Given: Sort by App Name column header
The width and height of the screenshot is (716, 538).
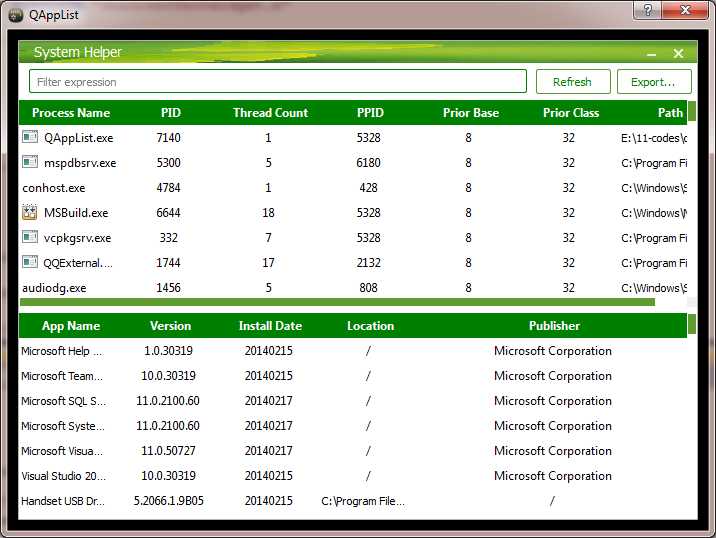Looking at the screenshot, I should (x=71, y=326).
